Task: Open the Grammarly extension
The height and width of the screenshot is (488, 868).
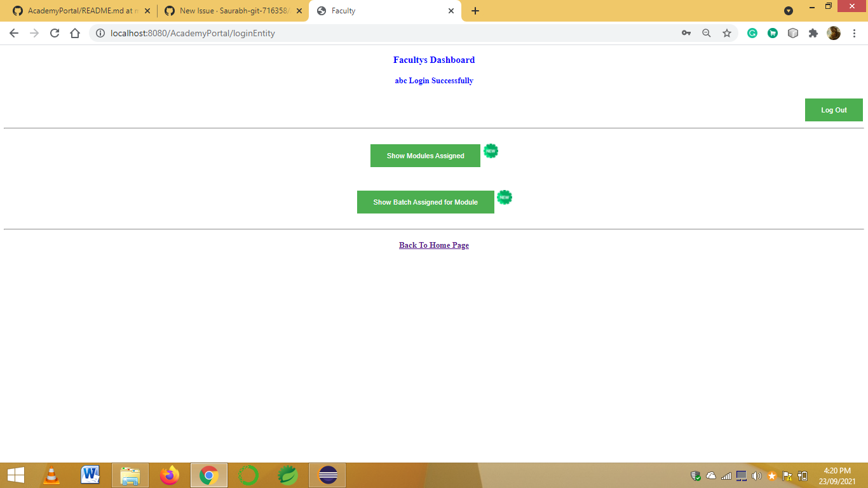Action: [752, 33]
